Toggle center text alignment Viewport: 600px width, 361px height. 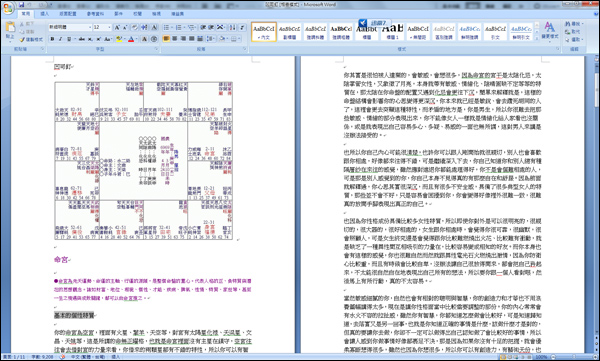[174, 39]
